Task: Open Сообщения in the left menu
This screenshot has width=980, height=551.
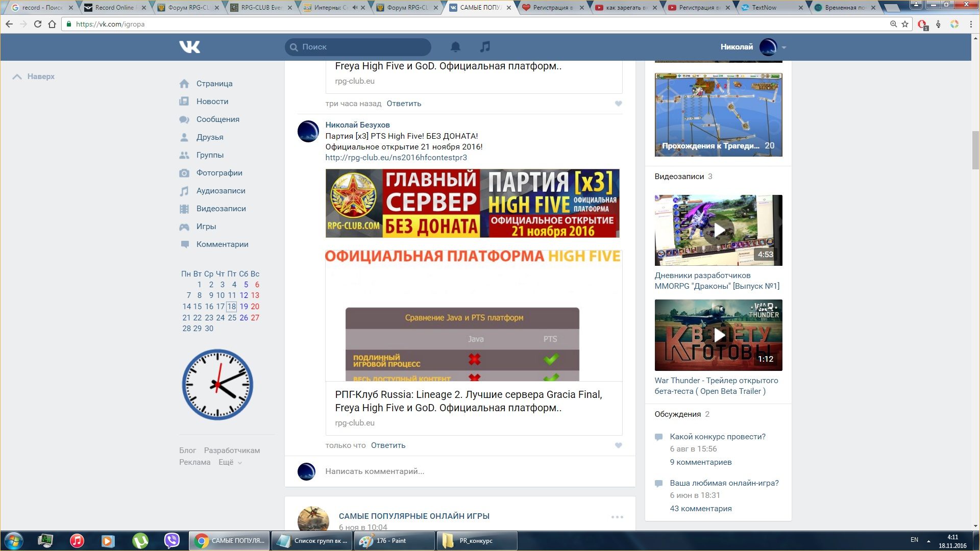Action: point(218,119)
